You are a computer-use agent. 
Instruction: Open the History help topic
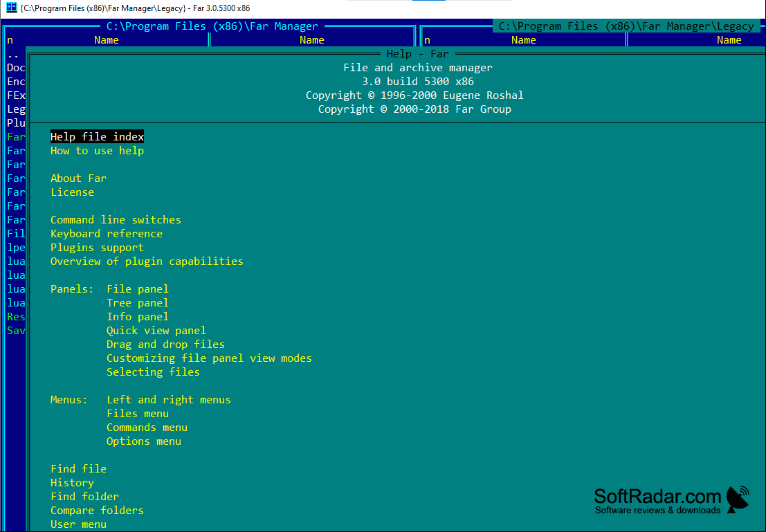[72, 483]
